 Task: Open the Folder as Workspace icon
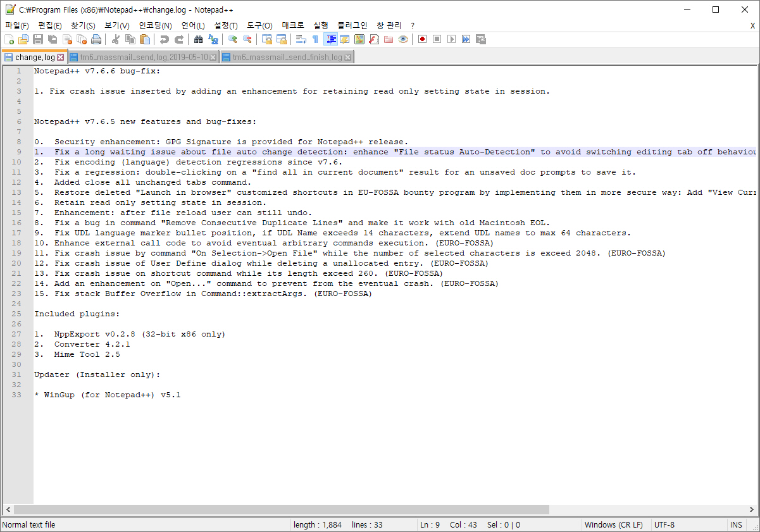pyautogui.click(x=389, y=39)
